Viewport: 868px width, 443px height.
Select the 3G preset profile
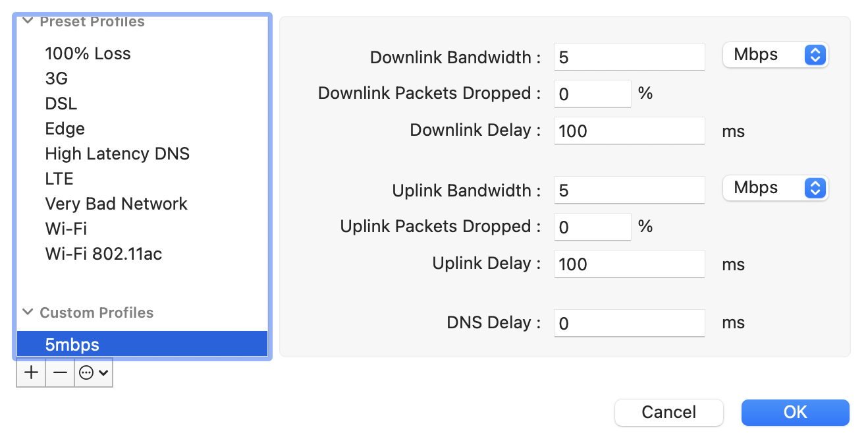click(57, 78)
